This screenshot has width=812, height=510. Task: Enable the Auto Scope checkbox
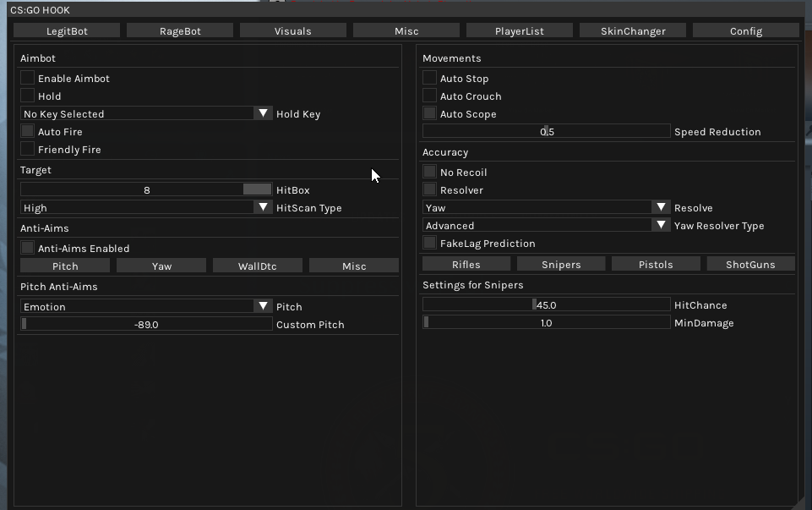430,113
